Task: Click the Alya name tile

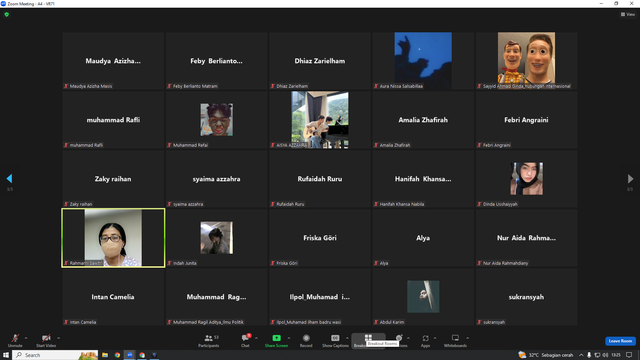Action: (x=423, y=238)
